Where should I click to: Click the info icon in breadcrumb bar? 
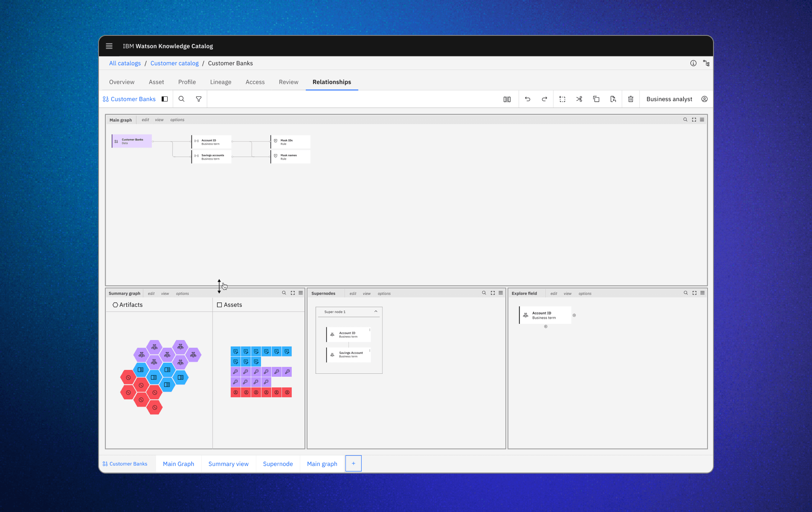[x=693, y=63]
